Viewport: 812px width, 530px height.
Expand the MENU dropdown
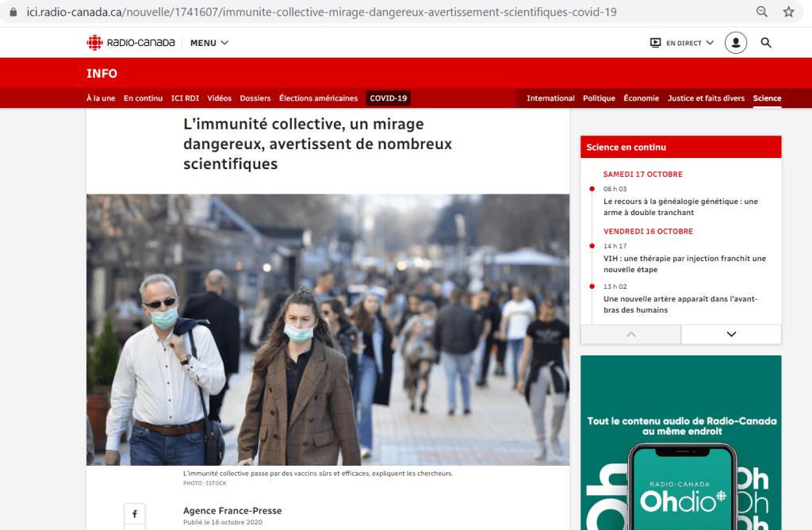tap(209, 43)
